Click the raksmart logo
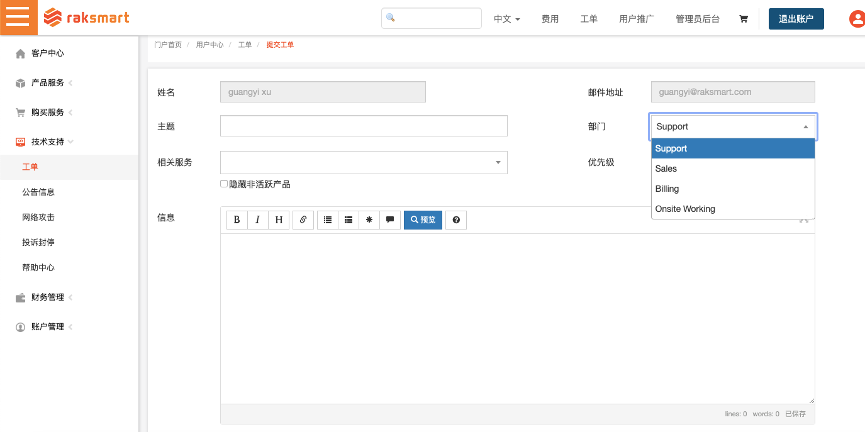866x433 pixels. [86, 17]
